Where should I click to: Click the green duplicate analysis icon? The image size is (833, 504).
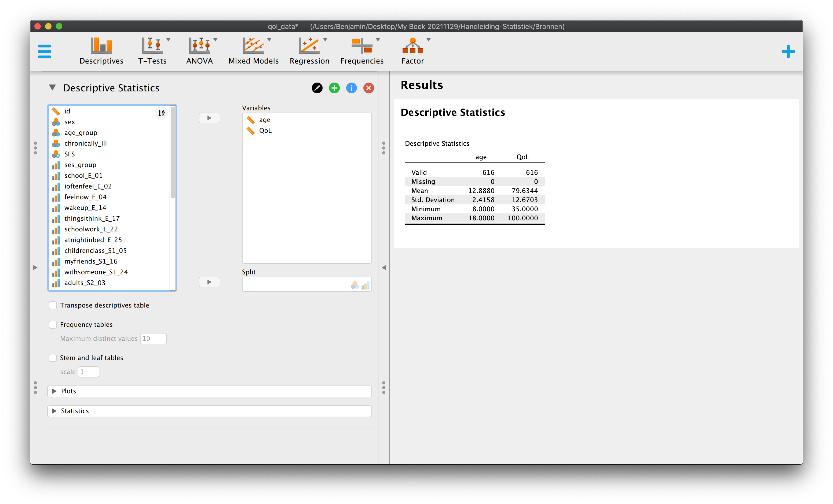click(x=334, y=88)
